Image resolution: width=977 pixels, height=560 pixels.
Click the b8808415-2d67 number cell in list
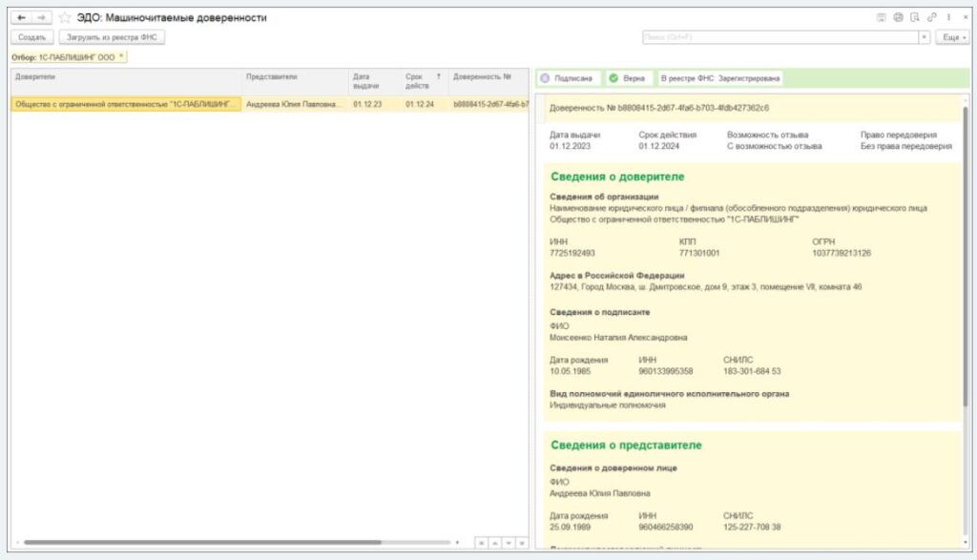point(488,104)
